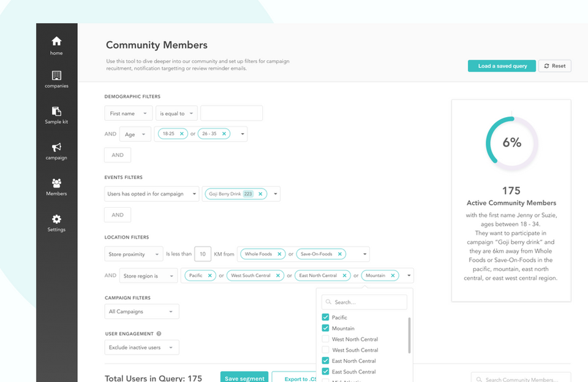The image size is (588, 382).
Task: Click the region Search input field
Action: [x=367, y=302]
